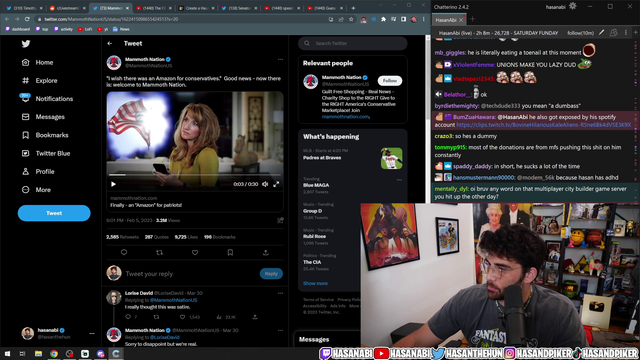This screenshot has height=360, width=640.
Task: Open Chatterino settings gear icon
Action: pyautogui.click(x=573, y=7)
